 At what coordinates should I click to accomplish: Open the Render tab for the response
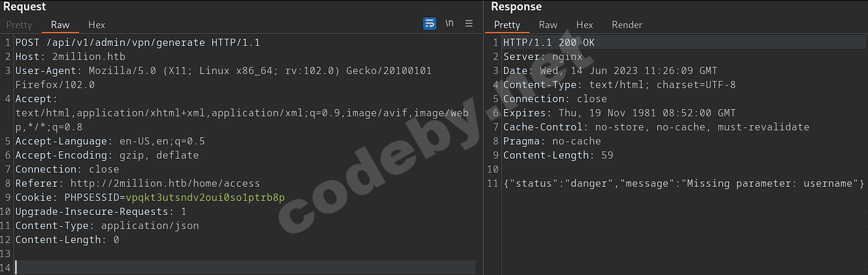tap(627, 24)
